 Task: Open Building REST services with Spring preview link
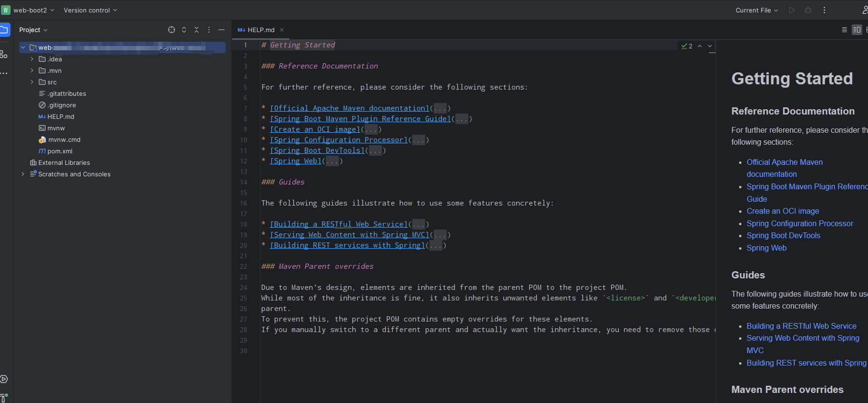807,363
